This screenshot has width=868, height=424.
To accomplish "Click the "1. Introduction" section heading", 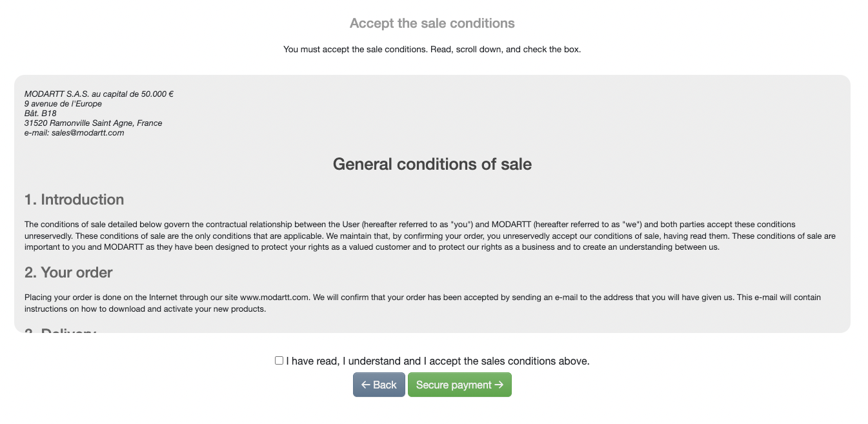I will pos(74,199).
